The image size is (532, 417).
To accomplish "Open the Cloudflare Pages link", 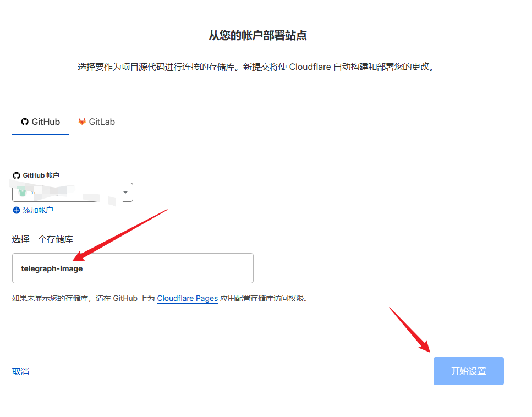I will click(187, 299).
